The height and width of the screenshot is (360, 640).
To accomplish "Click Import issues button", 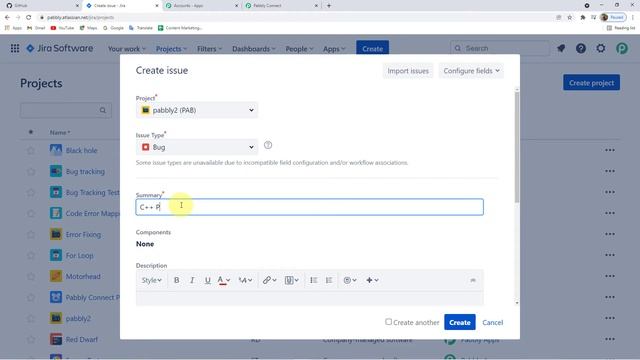I will (x=408, y=71).
